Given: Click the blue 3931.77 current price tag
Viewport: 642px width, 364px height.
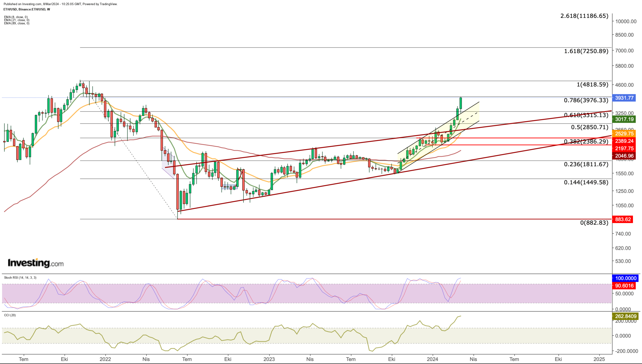Looking at the screenshot, I should coord(624,98).
